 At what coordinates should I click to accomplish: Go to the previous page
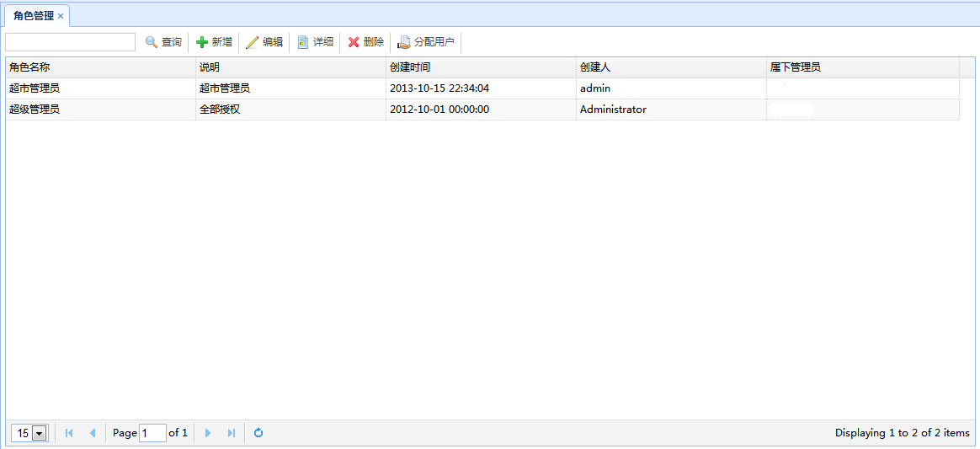(93, 433)
